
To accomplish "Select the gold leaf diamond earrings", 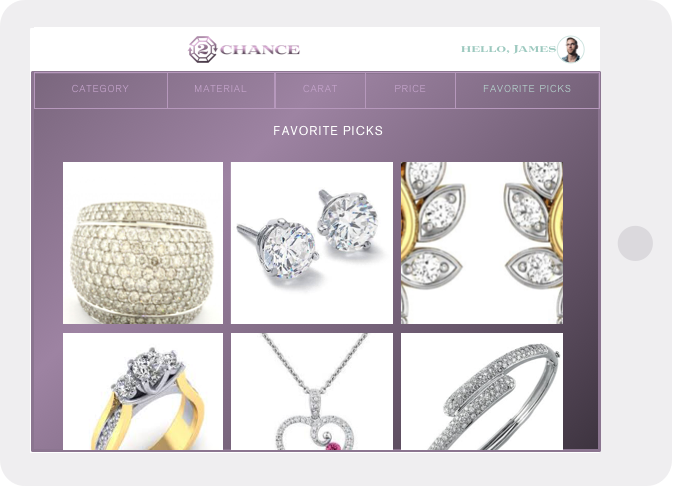I will pos(482,243).
